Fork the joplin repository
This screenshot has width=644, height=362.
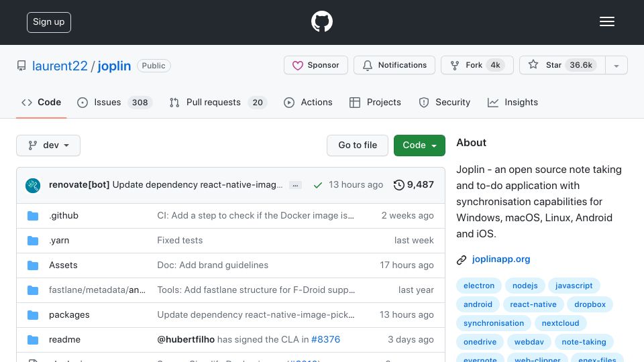(x=477, y=65)
